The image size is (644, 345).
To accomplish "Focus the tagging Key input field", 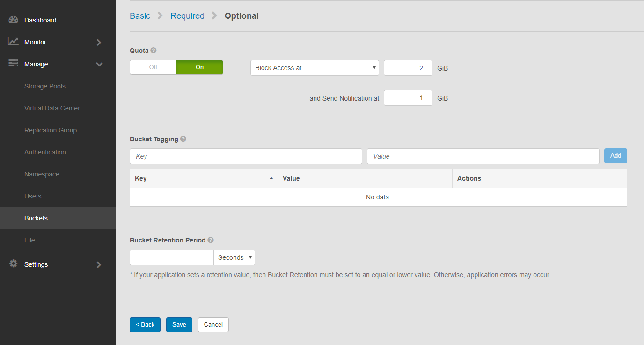I will (x=246, y=156).
